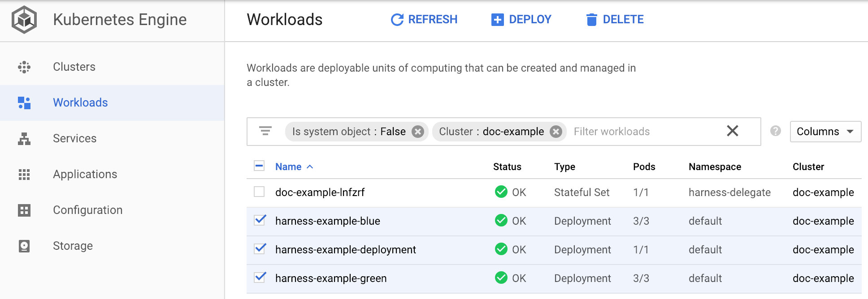The height and width of the screenshot is (299, 868).
Task: Click the default namespace cell for harness-example-blue
Action: click(x=705, y=221)
